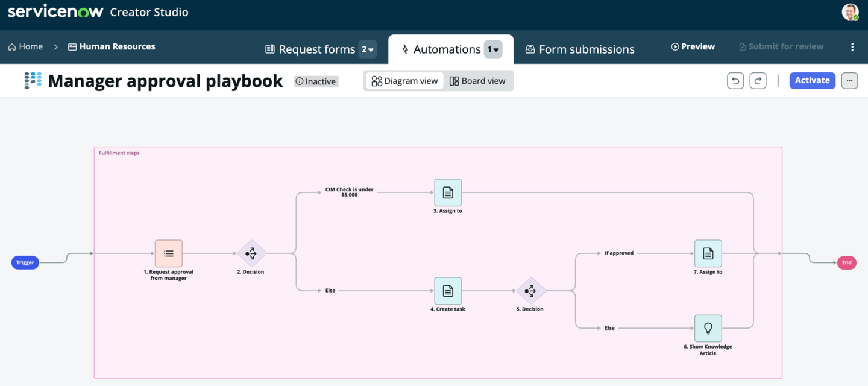This screenshot has width=868, height=386.
Task: Select the Create task step icon
Action: [x=448, y=291]
